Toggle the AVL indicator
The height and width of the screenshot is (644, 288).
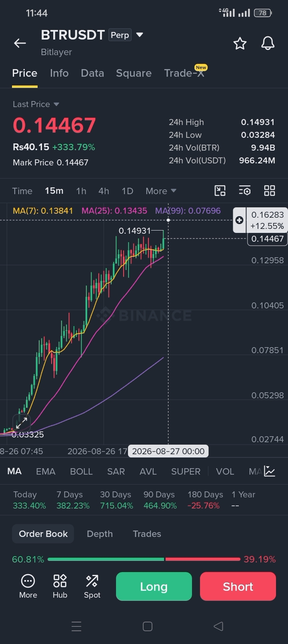[148, 471]
